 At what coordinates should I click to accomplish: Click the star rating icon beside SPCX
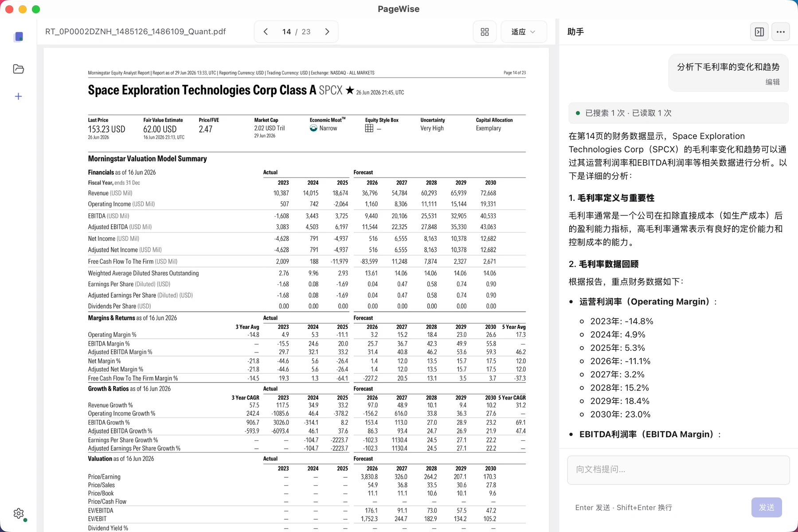[x=350, y=90]
